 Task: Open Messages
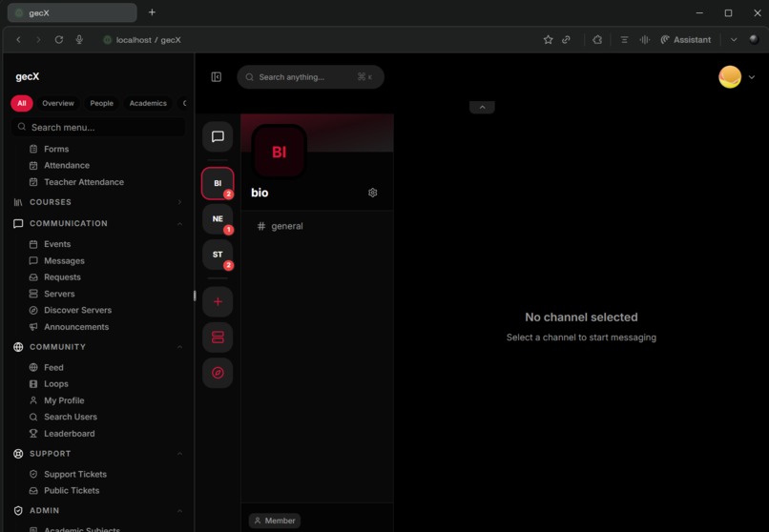click(x=64, y=260)
